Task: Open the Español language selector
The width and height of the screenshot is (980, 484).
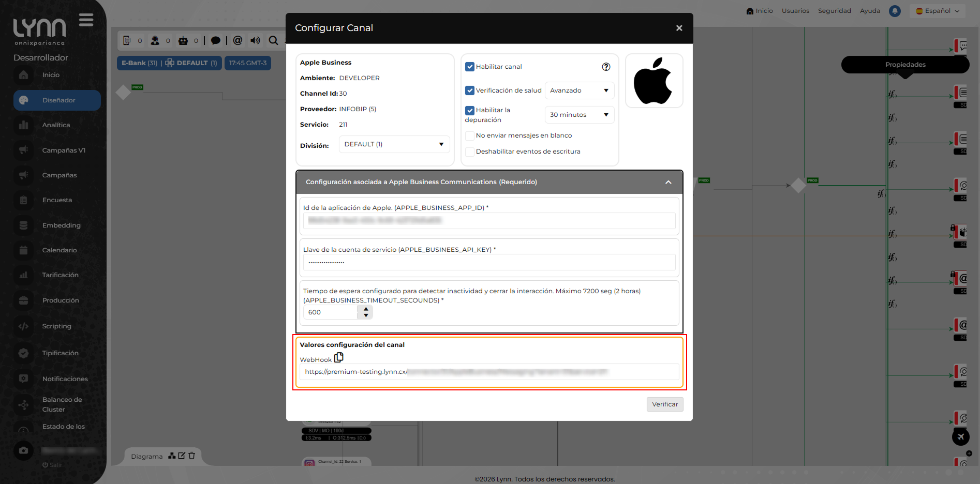Action: [938, 11]
